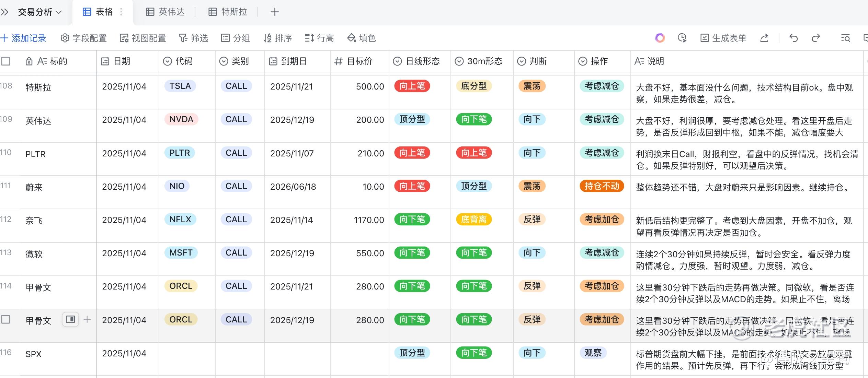This screenshot has width=868, height=378.
Task: Open the history clock icon
Action: pyautogui.click(x=682, y=38)
